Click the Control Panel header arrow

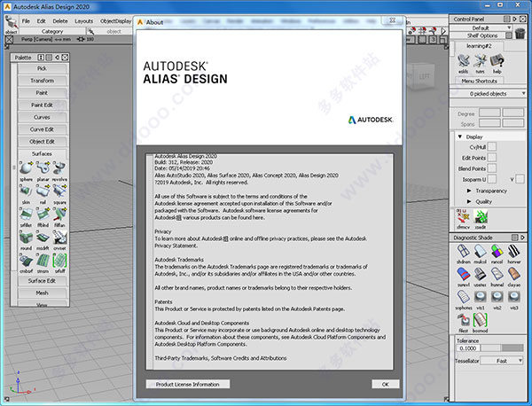pyautogui.click(x=515, y=19)
